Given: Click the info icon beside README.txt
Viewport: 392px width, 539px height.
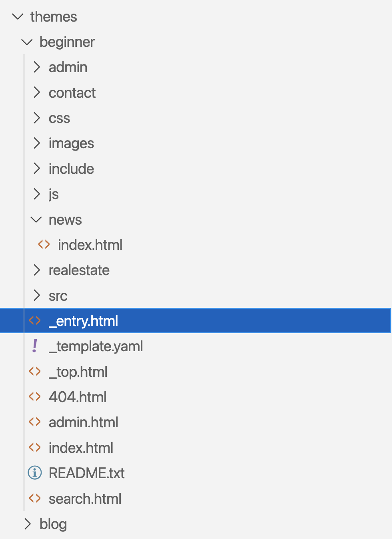Looking at the screenshot, I should point(35,473).
